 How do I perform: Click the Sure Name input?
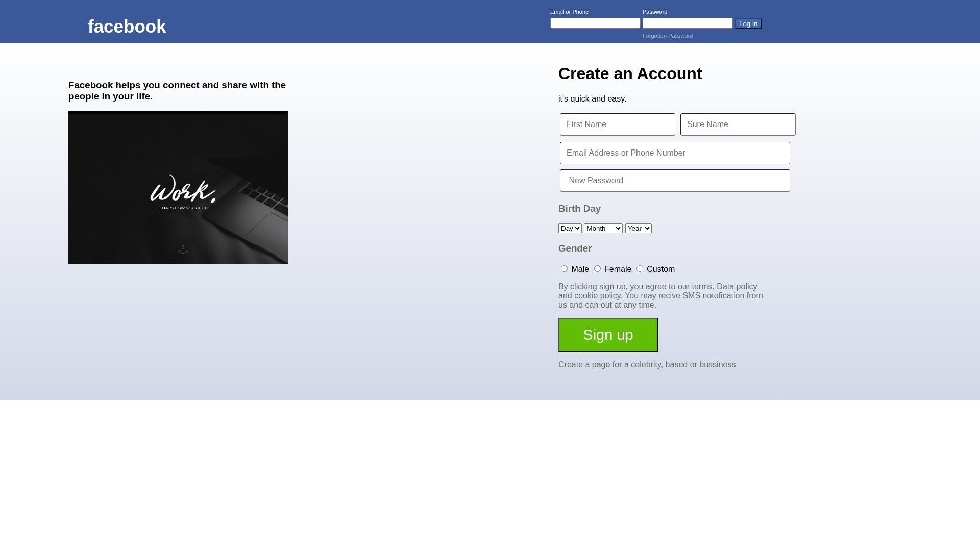738,124
